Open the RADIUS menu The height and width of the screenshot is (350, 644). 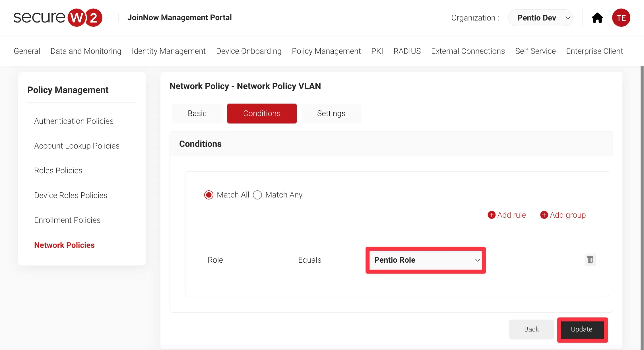pyautogui.click(x=407, y=51)
